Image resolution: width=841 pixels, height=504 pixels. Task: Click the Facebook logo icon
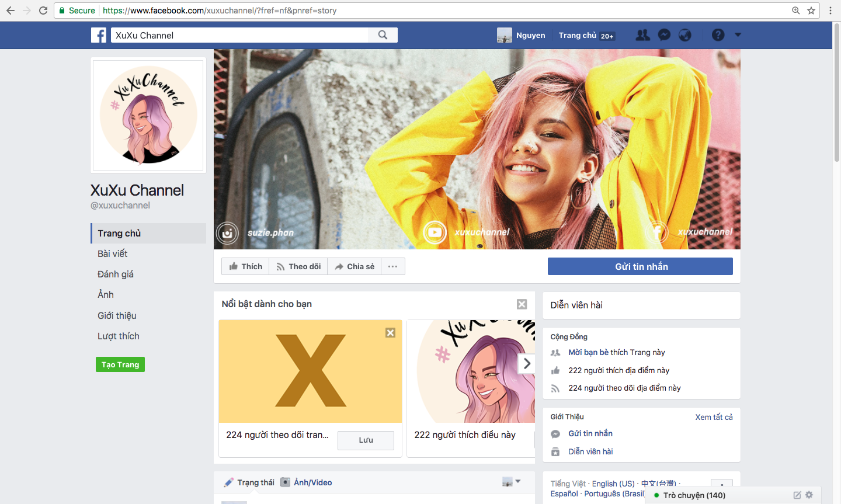[99, 35]
